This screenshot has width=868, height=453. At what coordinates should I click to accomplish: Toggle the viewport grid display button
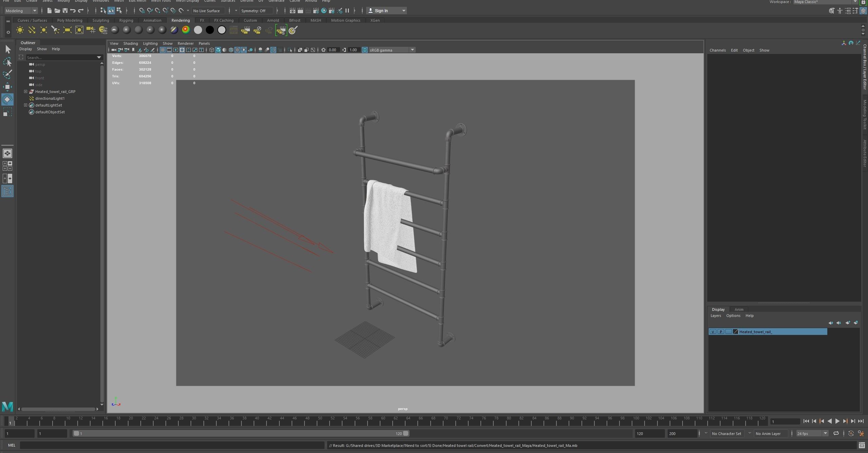163,50
